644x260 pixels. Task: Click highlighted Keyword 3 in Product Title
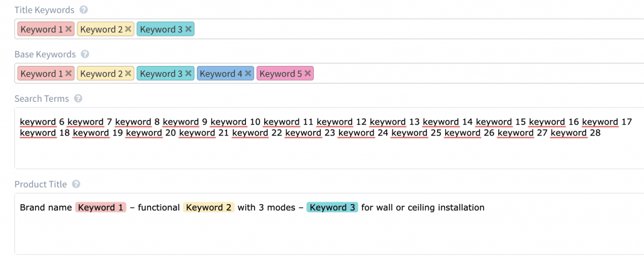[332, 207]
